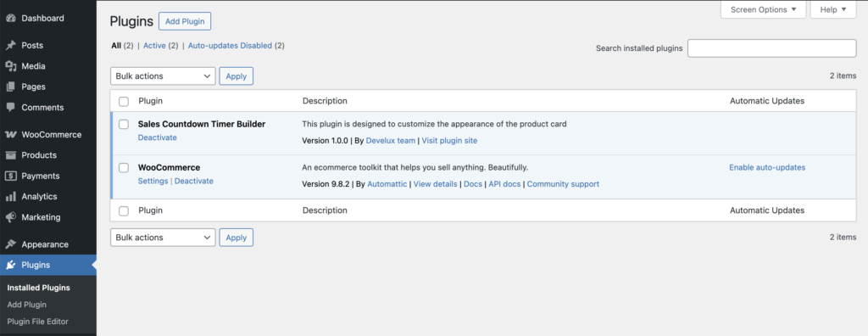The image size is (868, 336).
Task: Open the Media library icon
Action: coord(10,66)
